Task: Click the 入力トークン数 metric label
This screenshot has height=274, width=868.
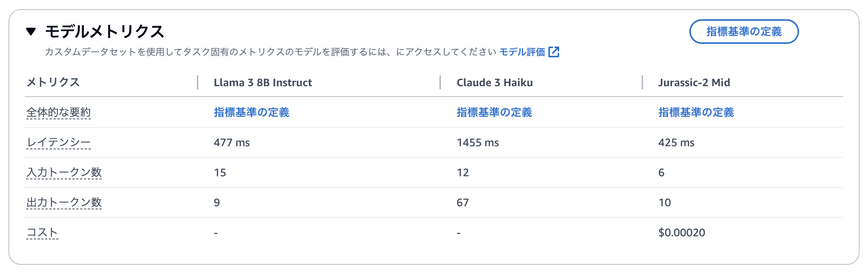Action: [x=64, y=172]
